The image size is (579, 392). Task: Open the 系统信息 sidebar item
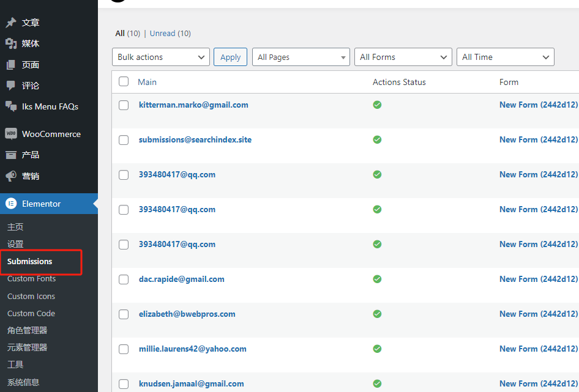[23, 382]
